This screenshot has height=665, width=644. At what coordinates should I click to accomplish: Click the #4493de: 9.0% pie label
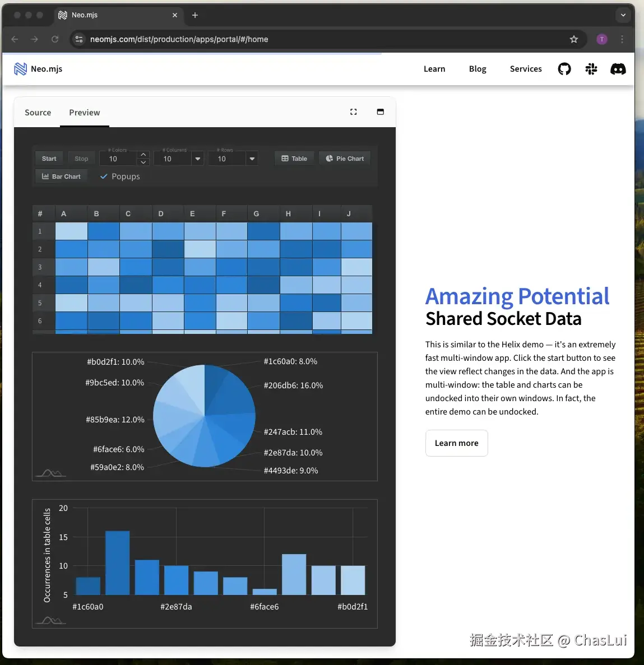click(290, 471)
